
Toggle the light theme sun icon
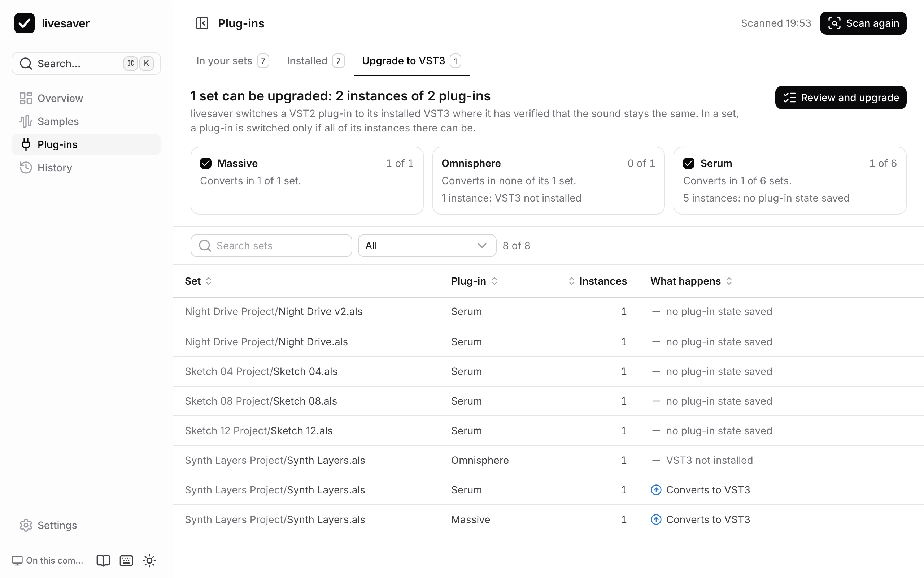tap(150, 560)
